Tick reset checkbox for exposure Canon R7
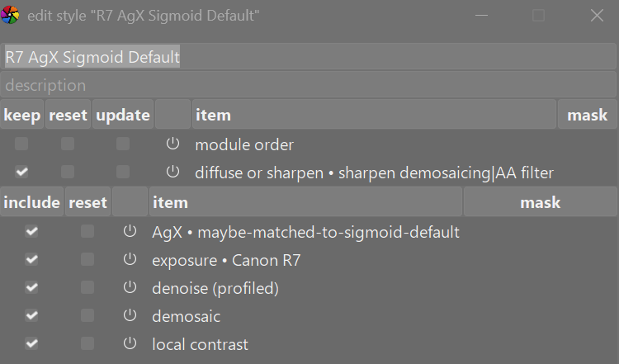Image resolution: width=619 pixels, height=364 pixels. (87, 260)
